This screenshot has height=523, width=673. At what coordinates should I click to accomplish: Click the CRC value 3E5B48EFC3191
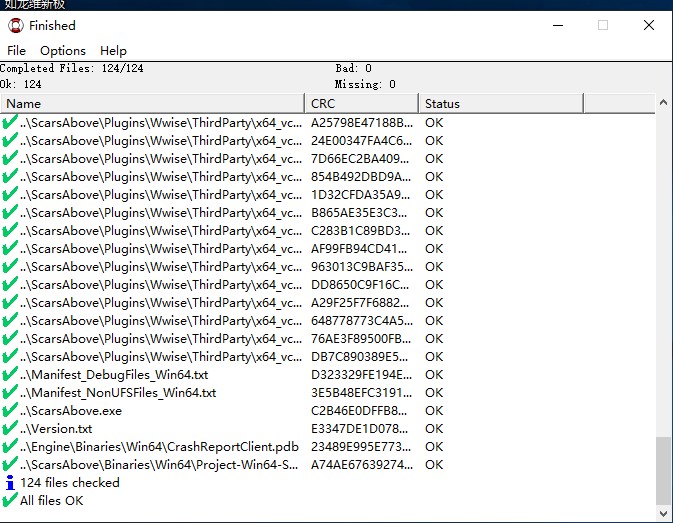coord(361,393)
